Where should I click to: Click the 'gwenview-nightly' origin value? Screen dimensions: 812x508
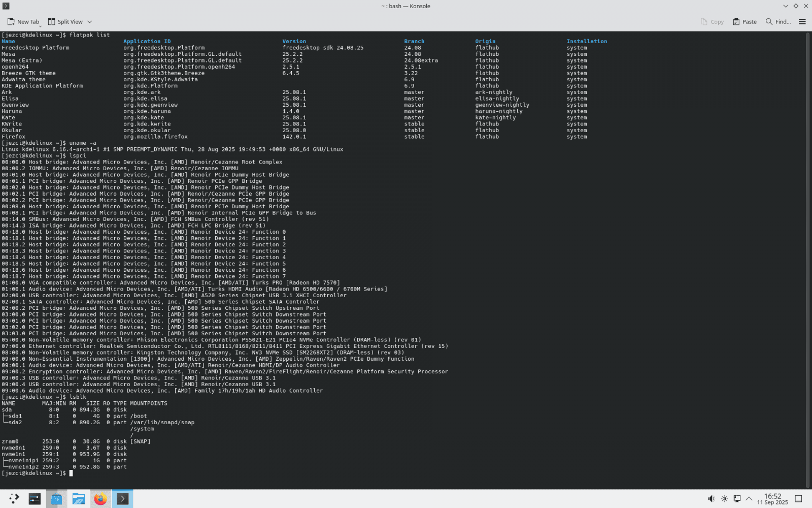(502, 105)
